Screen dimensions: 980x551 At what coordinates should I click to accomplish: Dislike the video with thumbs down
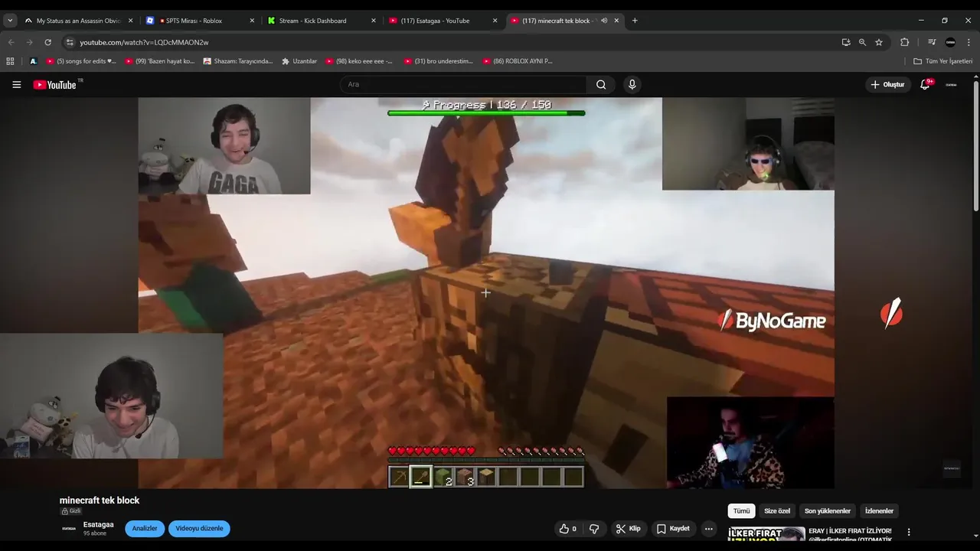point(594,529)
